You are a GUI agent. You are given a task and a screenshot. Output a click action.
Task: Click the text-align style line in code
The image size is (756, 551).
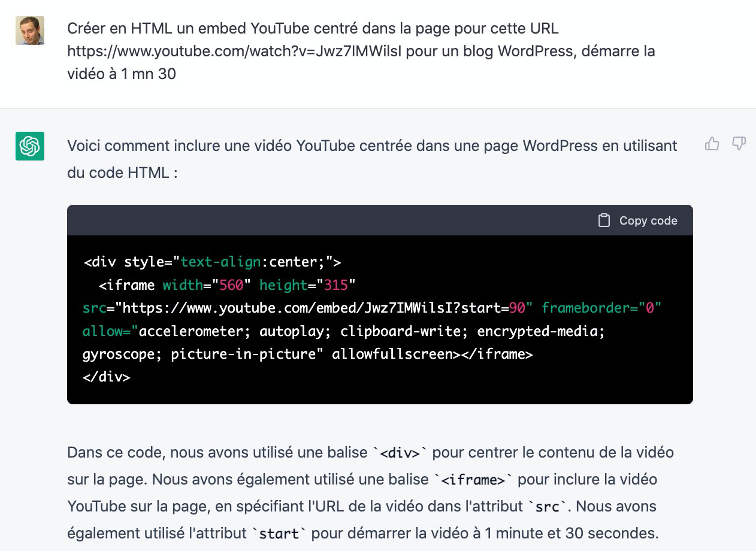212,262
